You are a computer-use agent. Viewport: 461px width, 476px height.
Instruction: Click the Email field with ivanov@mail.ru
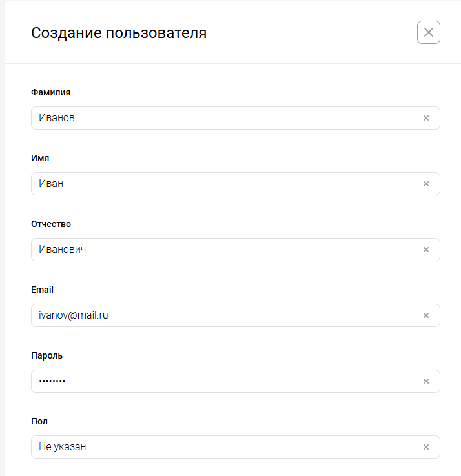pyautogui.click(x=220, y=315)
